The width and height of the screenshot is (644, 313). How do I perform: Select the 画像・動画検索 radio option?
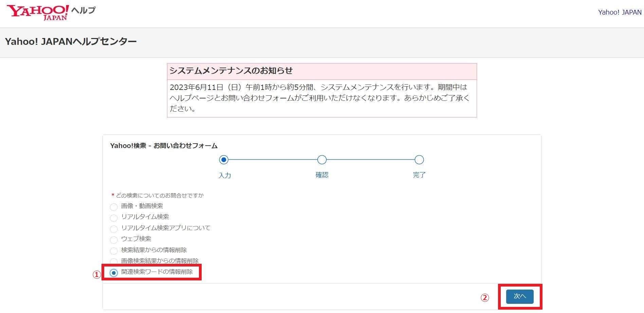click(114, 207)
